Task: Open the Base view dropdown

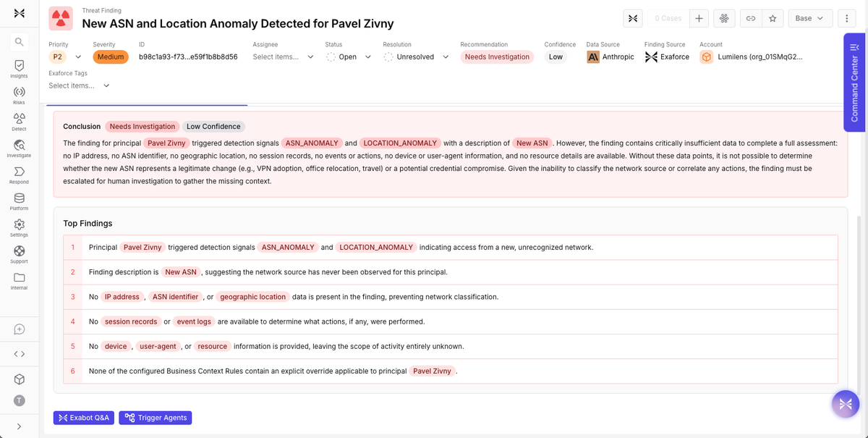Action: tap(810, 18)
